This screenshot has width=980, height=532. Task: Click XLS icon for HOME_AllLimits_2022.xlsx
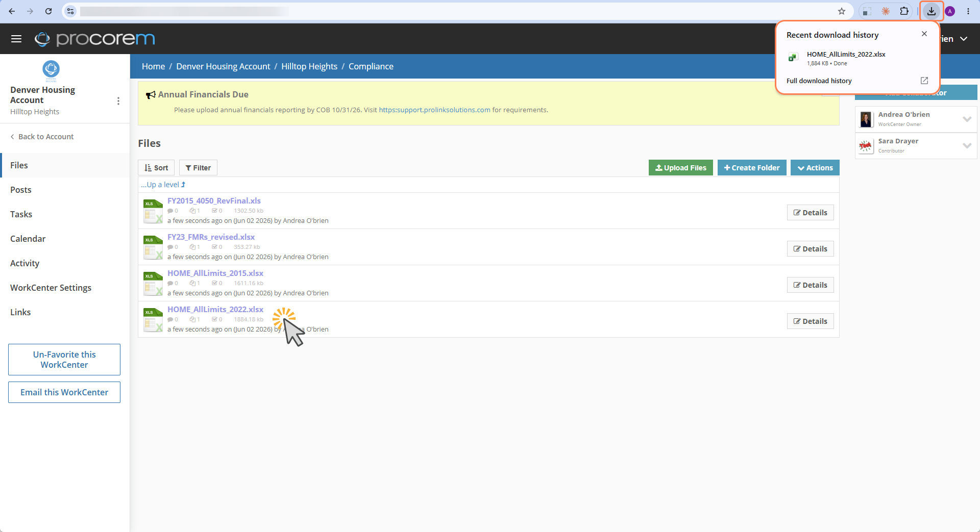pos(153,320)
